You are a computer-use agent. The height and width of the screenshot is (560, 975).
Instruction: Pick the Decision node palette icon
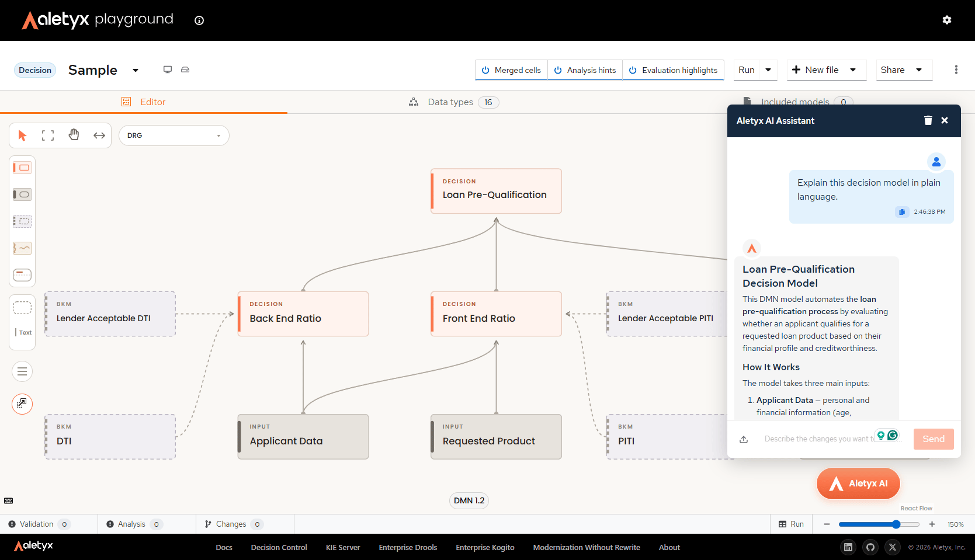22,168
